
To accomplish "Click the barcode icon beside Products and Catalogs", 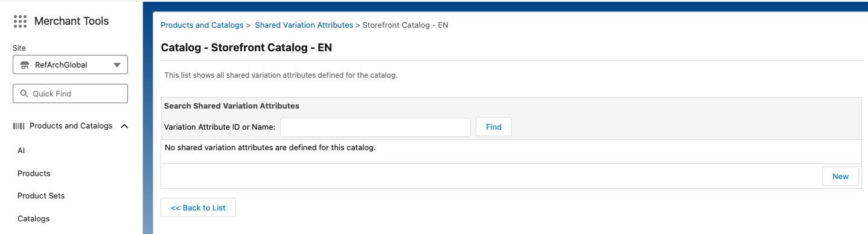I will pos(19,126).
